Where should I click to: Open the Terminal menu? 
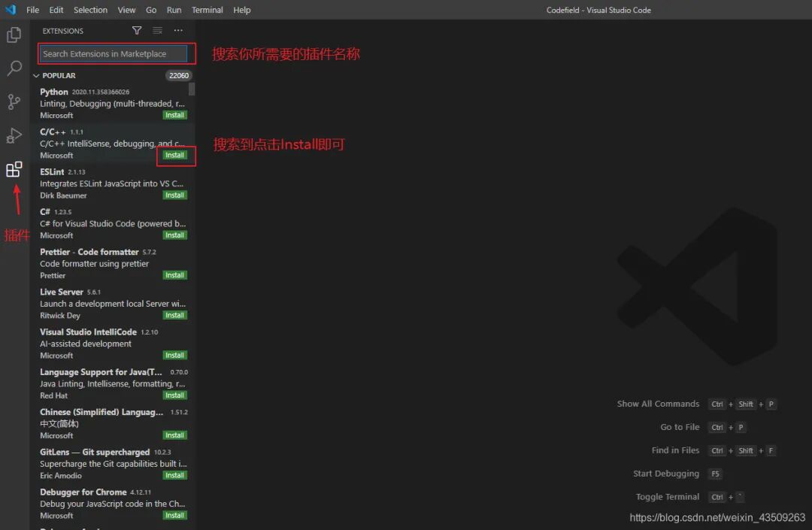pos(208,10)
